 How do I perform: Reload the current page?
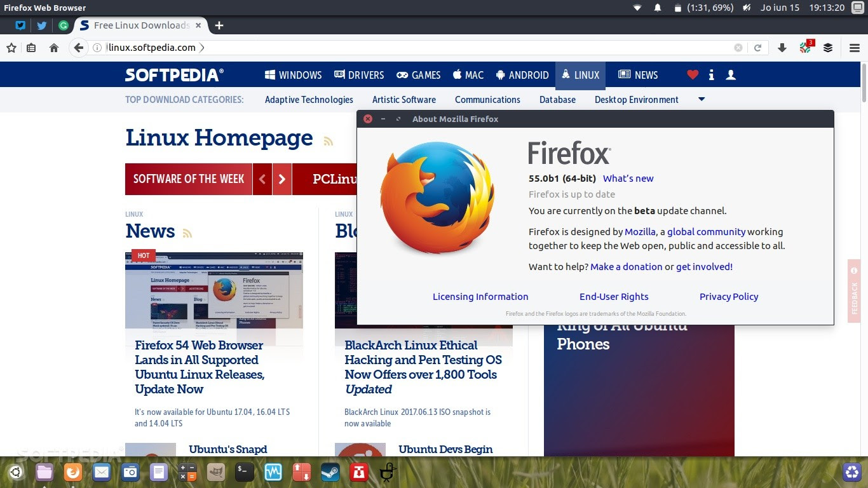757,48
